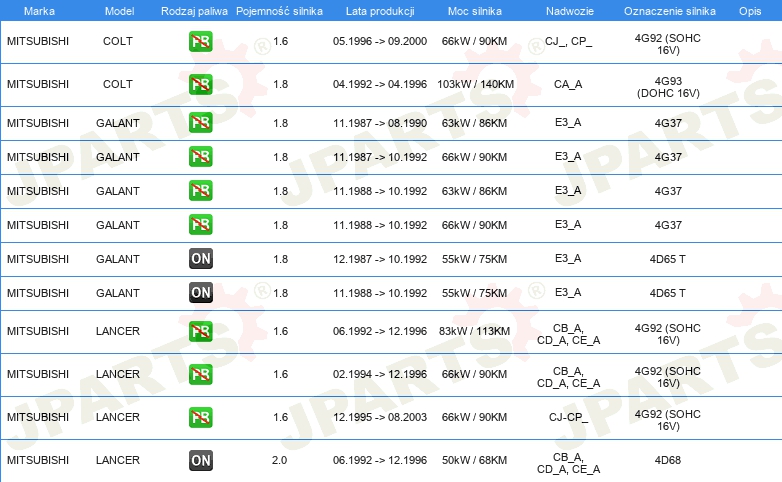Click the Pojemność silnika column header

(x=279, y=11)
